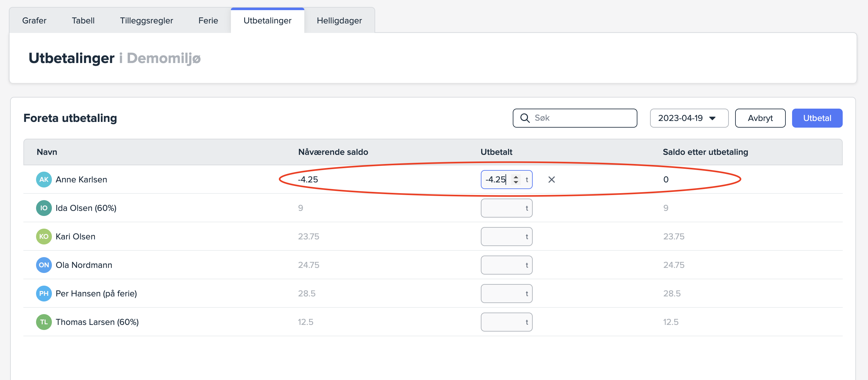Click the Avbryt button
This screenshot has width=868, height=380.
[760, 118]
